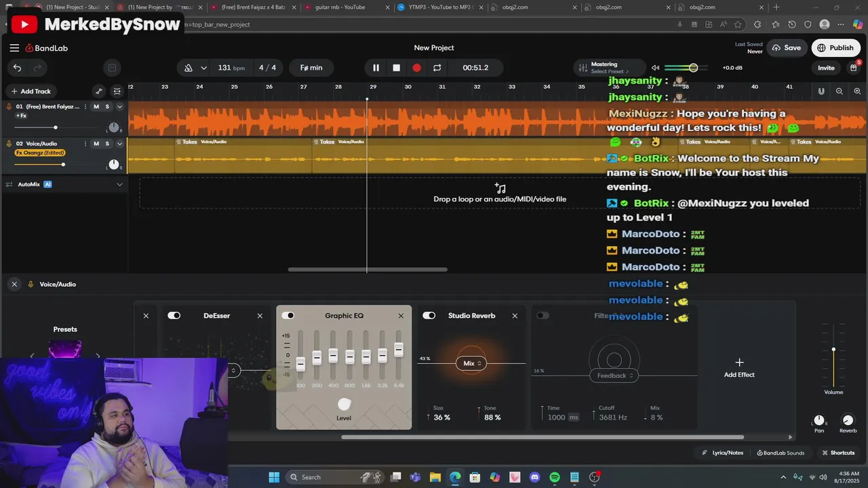Open the 4 / 4 time signature selector

pyautogui.click(x=268, y=68)
